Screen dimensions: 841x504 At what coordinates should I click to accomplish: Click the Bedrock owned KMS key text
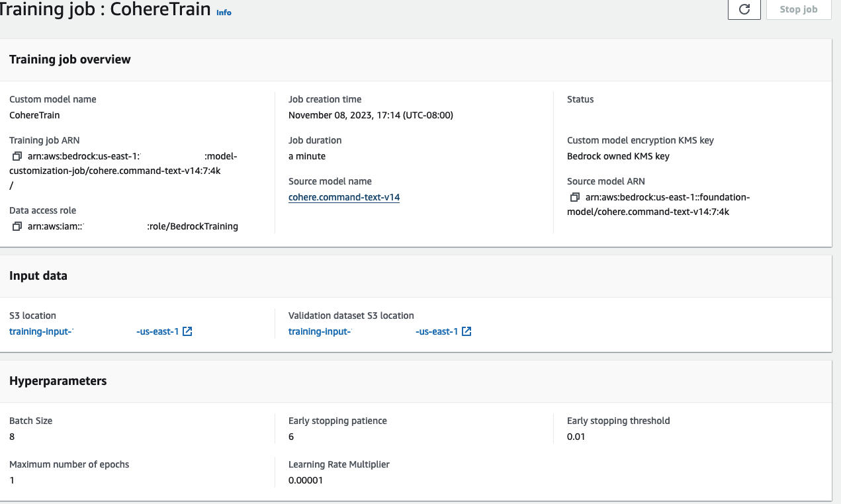[618, 156]
